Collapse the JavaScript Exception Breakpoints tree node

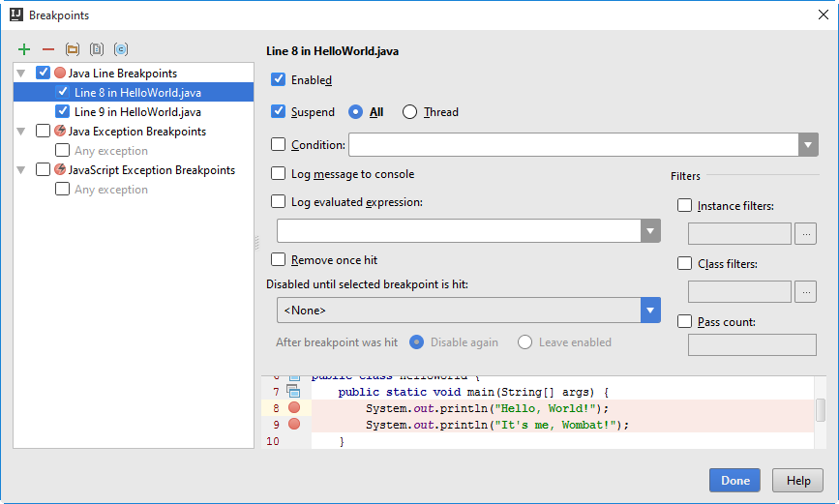point(21,170)
